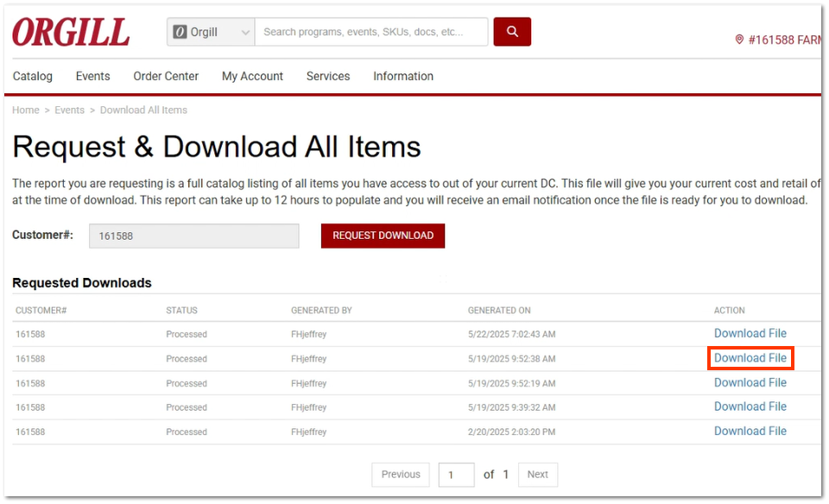This screenshot has height=504, width=829.
Task: Click the ACTION column header
Action: (x=729, y=310)
